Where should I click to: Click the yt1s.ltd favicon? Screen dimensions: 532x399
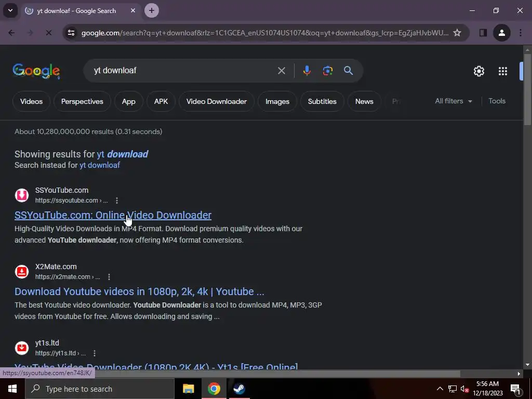click(22, 348)
